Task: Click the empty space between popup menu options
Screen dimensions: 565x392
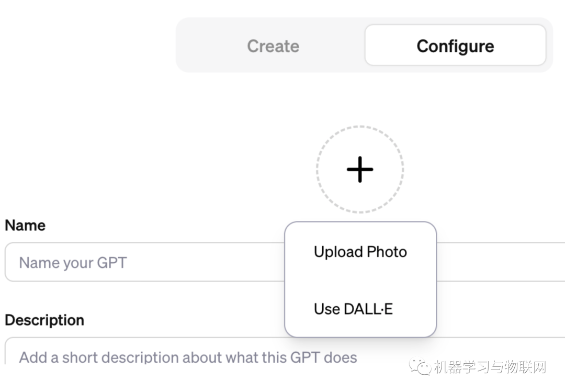Action: [x=360, y=281]
